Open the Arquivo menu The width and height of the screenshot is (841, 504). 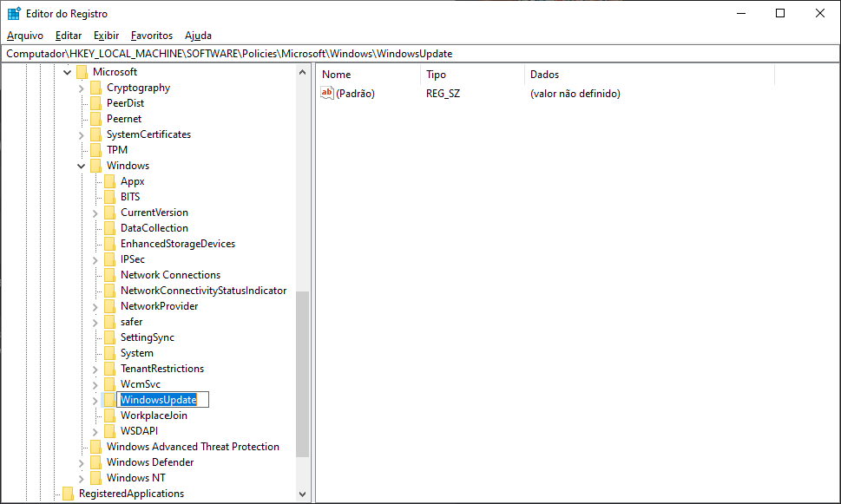click(x=25, y=36)
